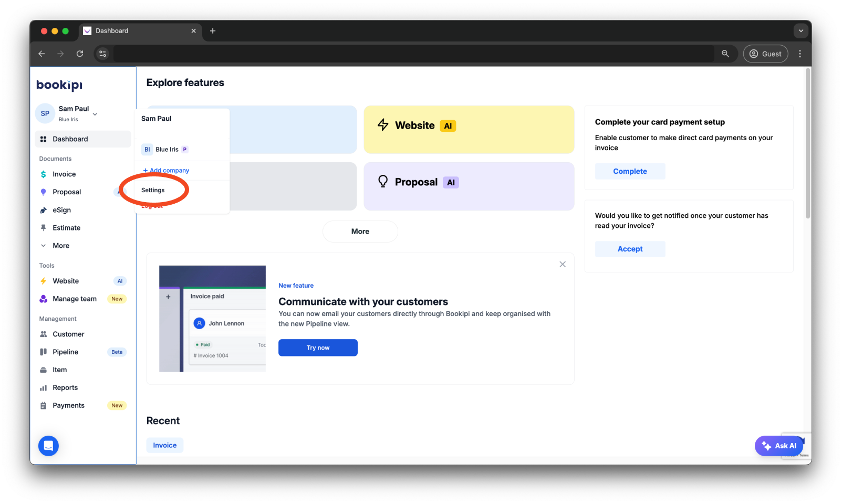Select the Proposal lightbulb icon
842x504 pixels.
tap(43, 192)
